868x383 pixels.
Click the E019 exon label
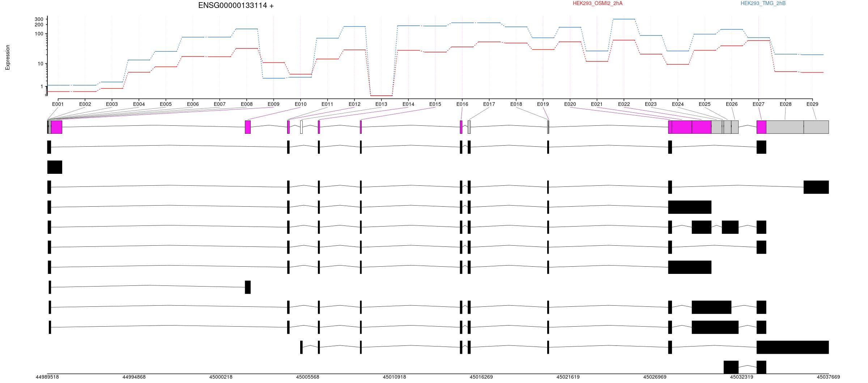pyautogui.click(x=543, y=104)
